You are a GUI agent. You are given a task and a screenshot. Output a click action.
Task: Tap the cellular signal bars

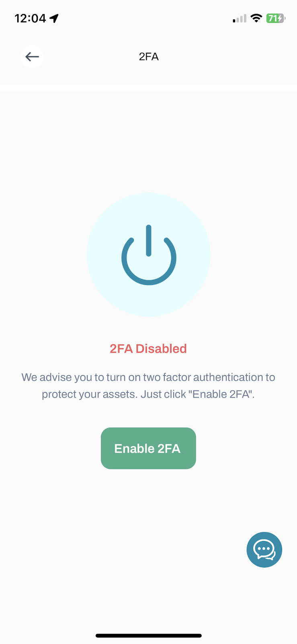click(x=240, y=19)
